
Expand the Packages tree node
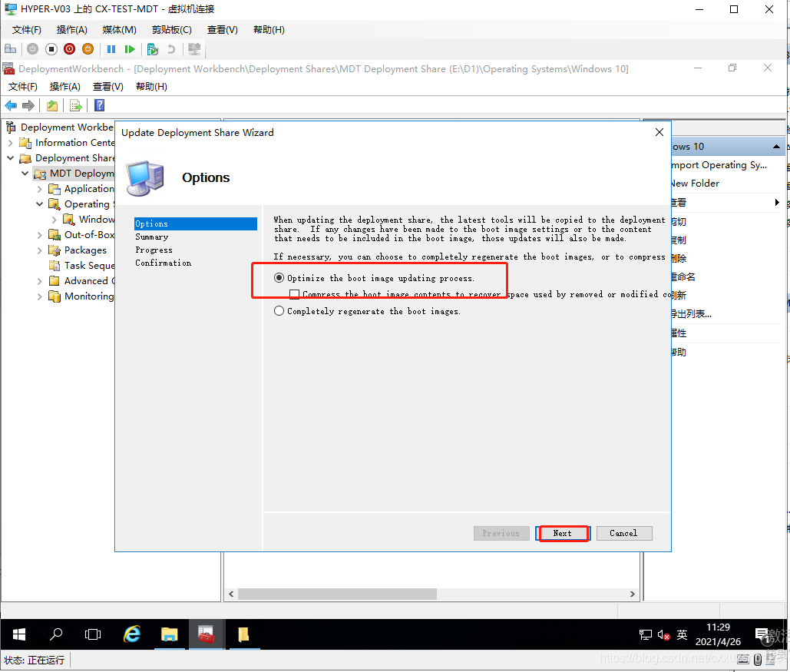click(x=40, y=250)
